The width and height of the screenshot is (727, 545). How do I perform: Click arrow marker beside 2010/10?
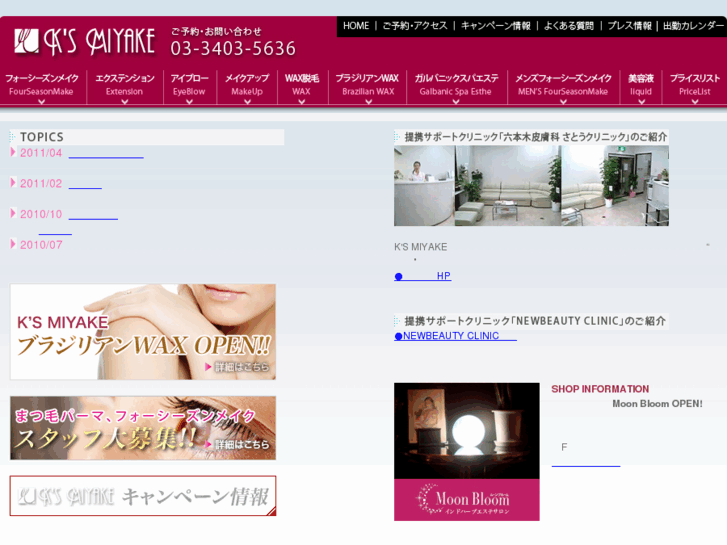[x=13, y=213]
